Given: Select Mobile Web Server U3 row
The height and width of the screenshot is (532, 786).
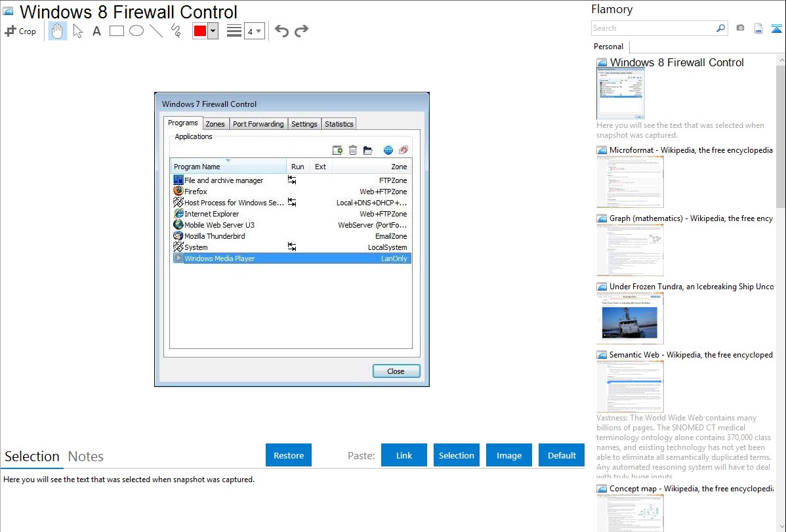Looking at the screenshot, I should [x=291, y=225].
